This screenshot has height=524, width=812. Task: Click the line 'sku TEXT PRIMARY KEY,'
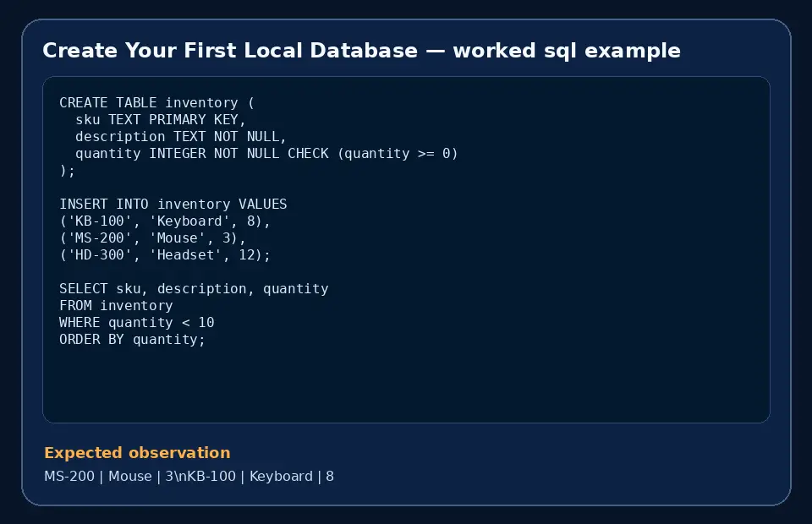tap(161, 119)
